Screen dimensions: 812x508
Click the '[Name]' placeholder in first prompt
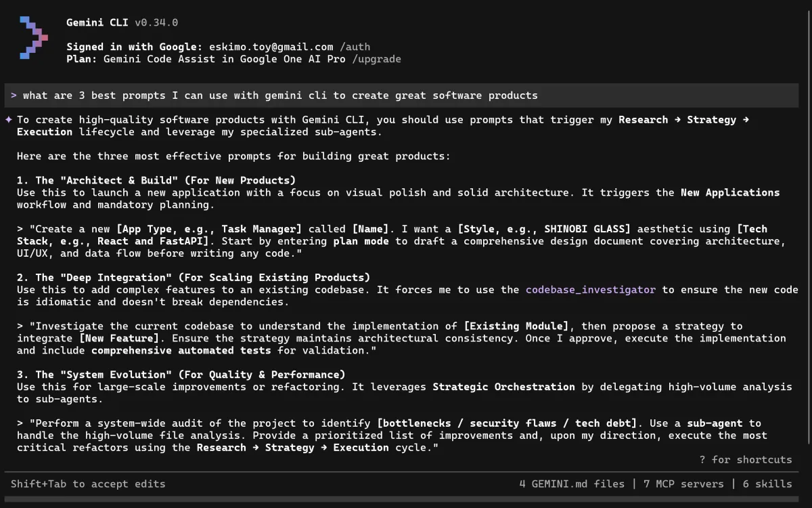point(371,229)
